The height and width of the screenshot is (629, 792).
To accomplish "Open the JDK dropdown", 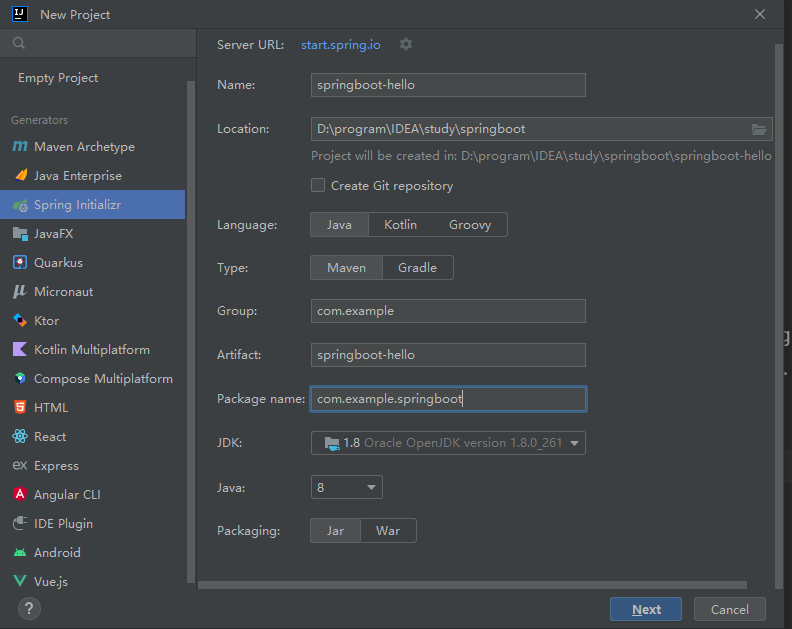I will point(449,443).
